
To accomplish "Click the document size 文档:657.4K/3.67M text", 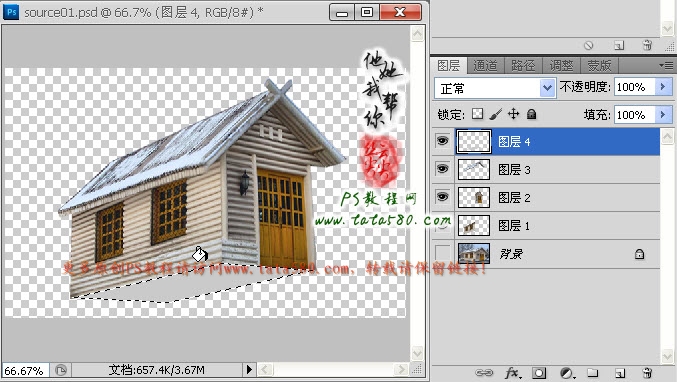I will point(156,370).
